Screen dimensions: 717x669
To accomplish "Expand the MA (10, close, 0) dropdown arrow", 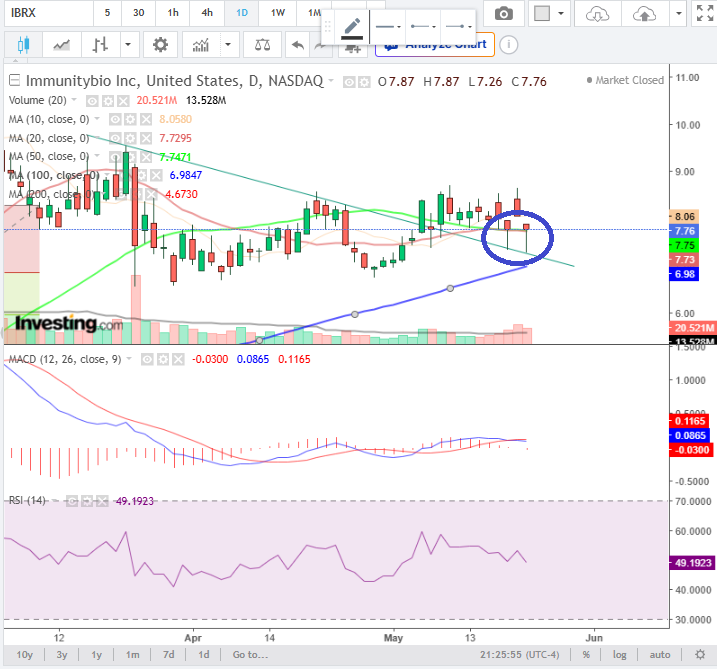I will [97, 119].
